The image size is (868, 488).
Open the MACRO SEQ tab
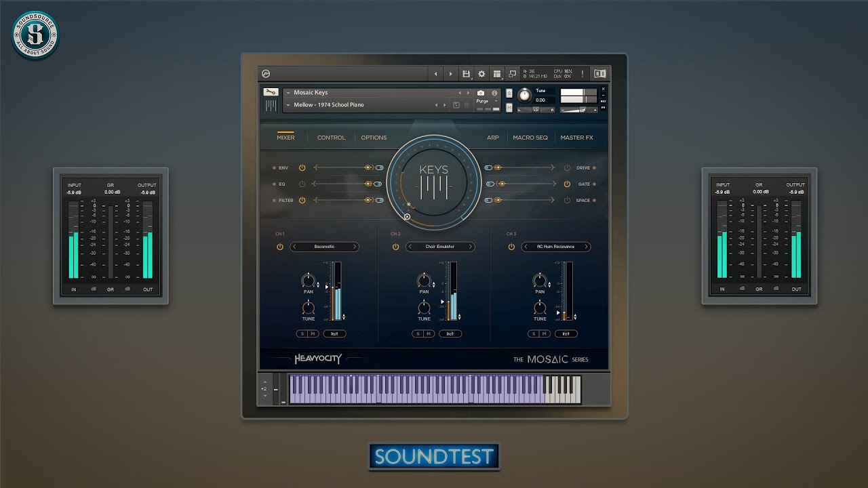(x=530, y=138)
